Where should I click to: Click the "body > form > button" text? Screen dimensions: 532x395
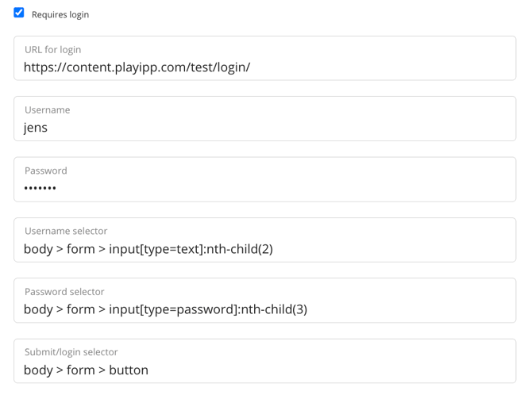[x=86, y=370]
